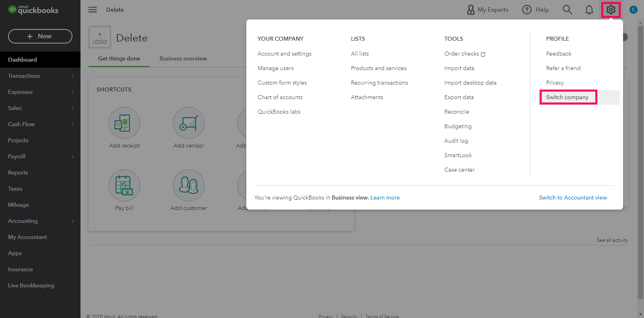The image size is (644, 318).
Task: Expand the Payroll sidebar chevron
Action: (72, 156)
